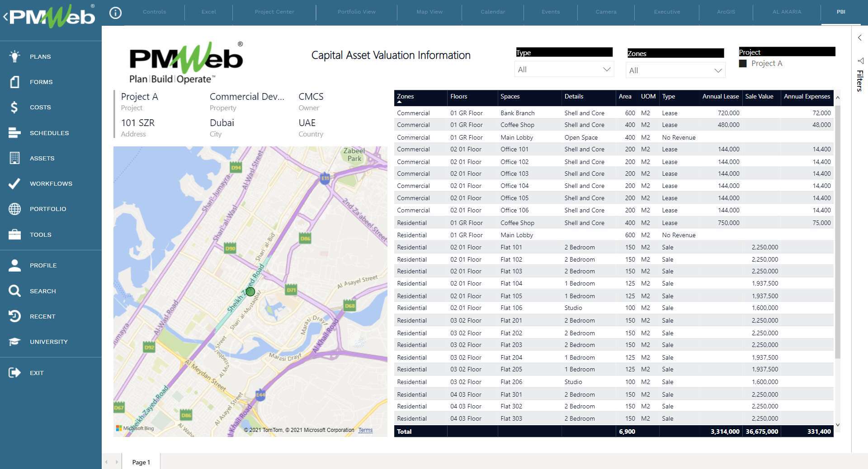Expand the Filters pane chevron
The width and height of the screenshot is (868, 469).
click(860, 38)
